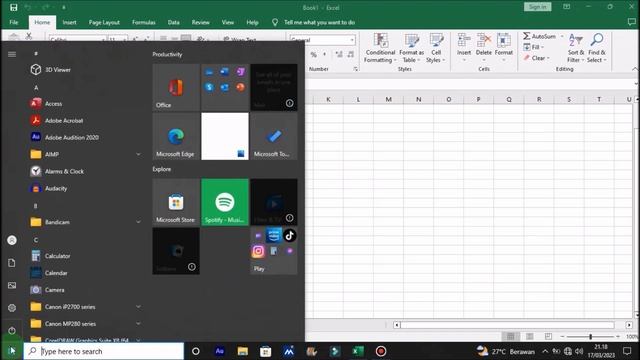Switch to Page Layout tab
This screenshot has width=640, height=360.
pos(104,22)
